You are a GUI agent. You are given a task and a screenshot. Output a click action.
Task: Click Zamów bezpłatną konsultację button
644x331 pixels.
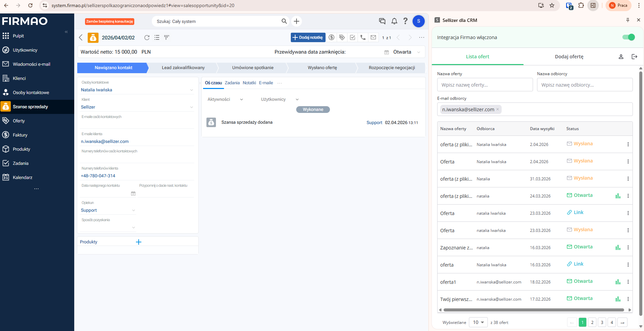coord(110,22)
